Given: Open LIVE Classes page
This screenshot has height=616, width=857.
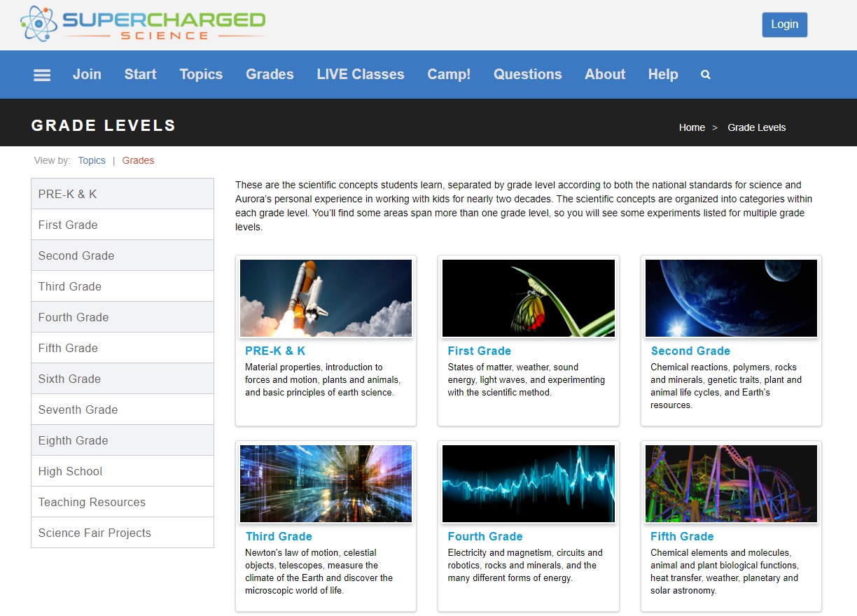Looking at the screenshot, I should [x=361, y=74].
